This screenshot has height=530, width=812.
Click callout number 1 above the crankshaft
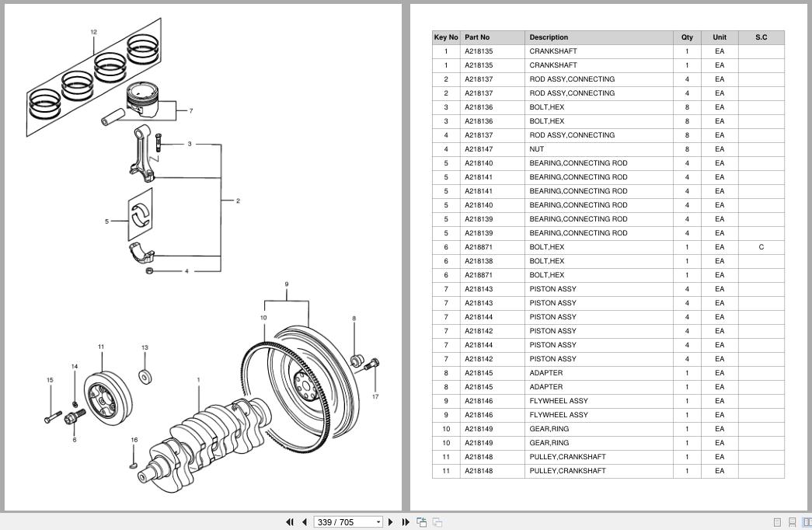198,380
